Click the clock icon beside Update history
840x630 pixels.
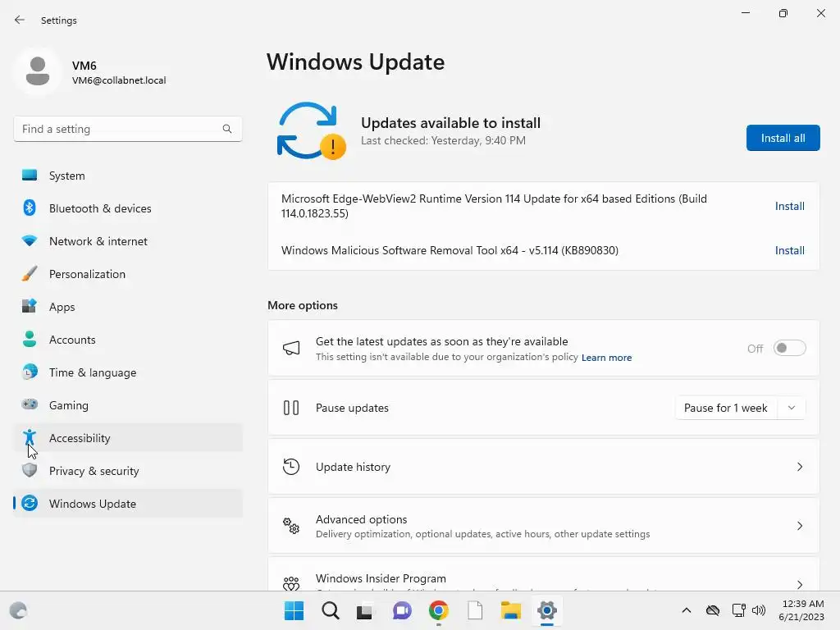pyautogui.click(x=291, y=467)
